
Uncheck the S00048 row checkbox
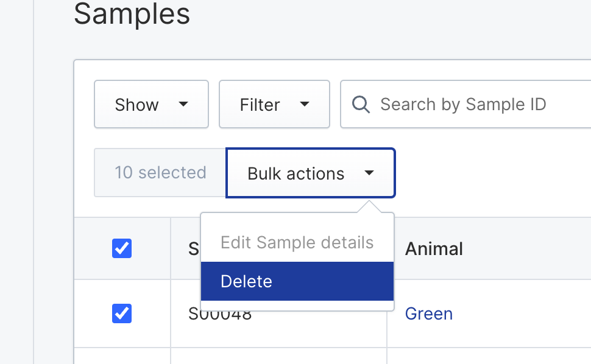coord(122,313)
